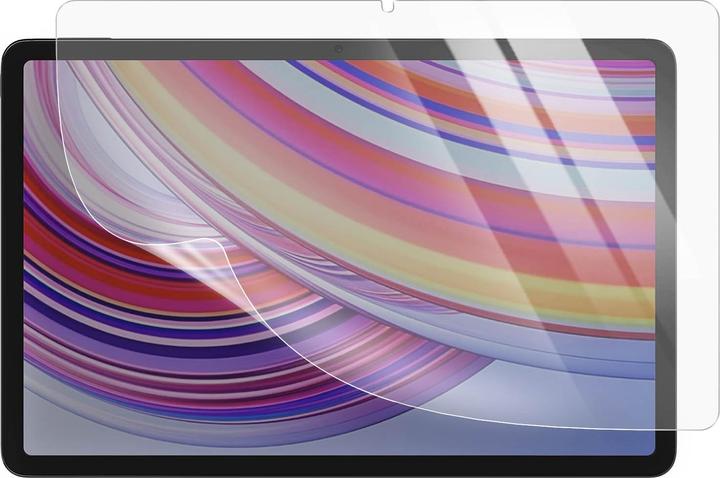Viewport: 720px width, 478px height.
Task: Tap the front camera on the top bezel
Action: click(339, 49)
